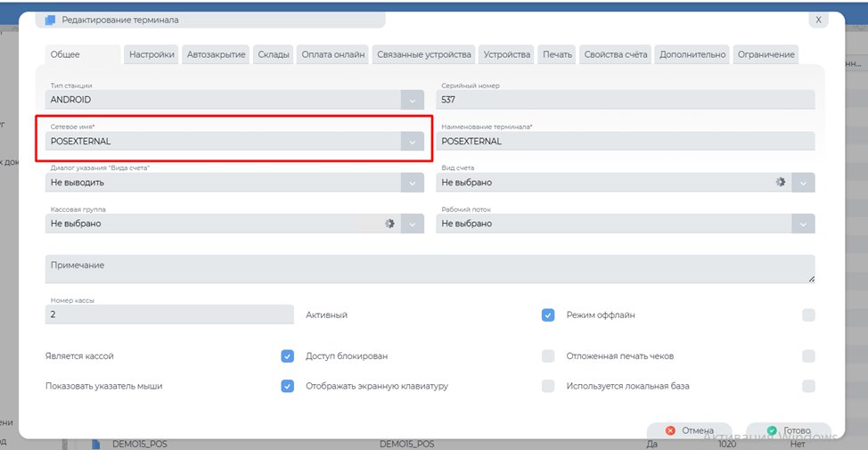Expand the Тип станции dropdown
The width and height of the screenshot is (868, 450).
[412, 100]
